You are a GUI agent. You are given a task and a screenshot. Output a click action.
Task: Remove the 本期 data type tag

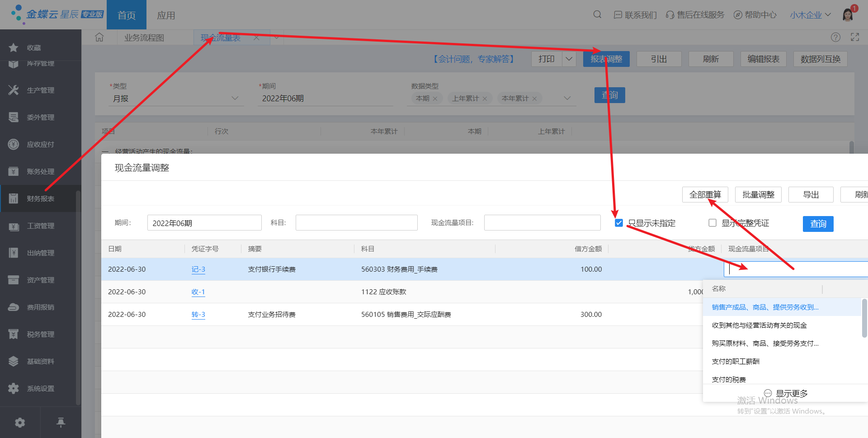(435, 99)
